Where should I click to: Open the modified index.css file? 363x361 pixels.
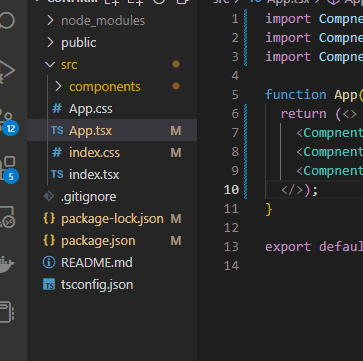pos(94,153)
